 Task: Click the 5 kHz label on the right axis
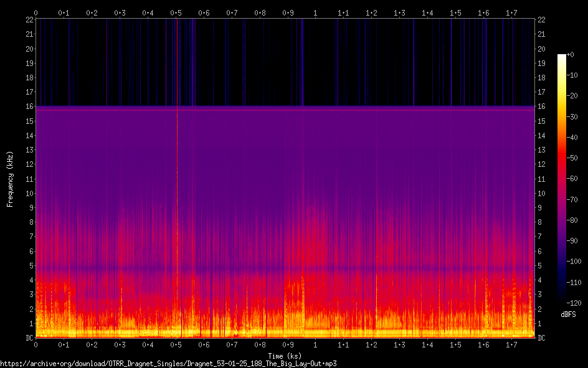tap(539, 266)
